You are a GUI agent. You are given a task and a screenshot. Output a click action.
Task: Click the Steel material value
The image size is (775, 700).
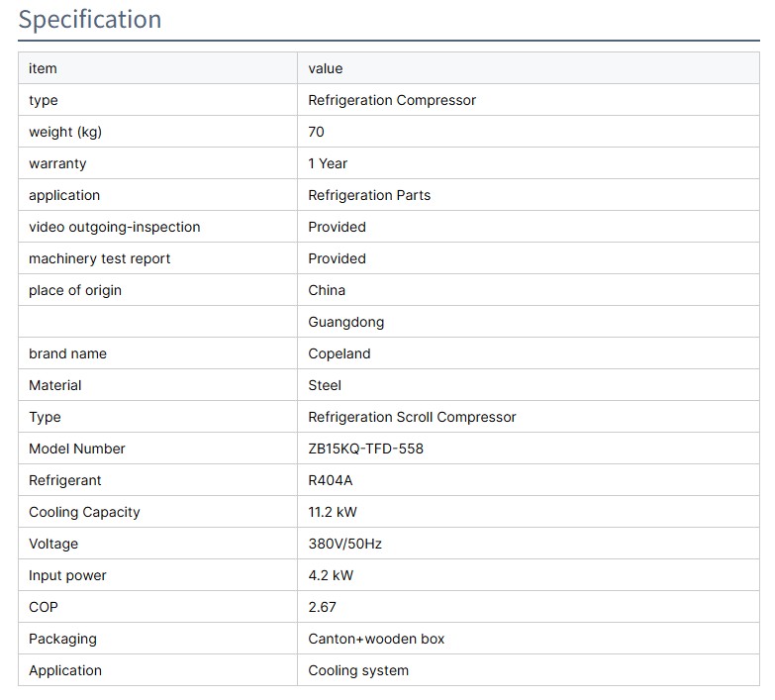click(x=325, y=385)
